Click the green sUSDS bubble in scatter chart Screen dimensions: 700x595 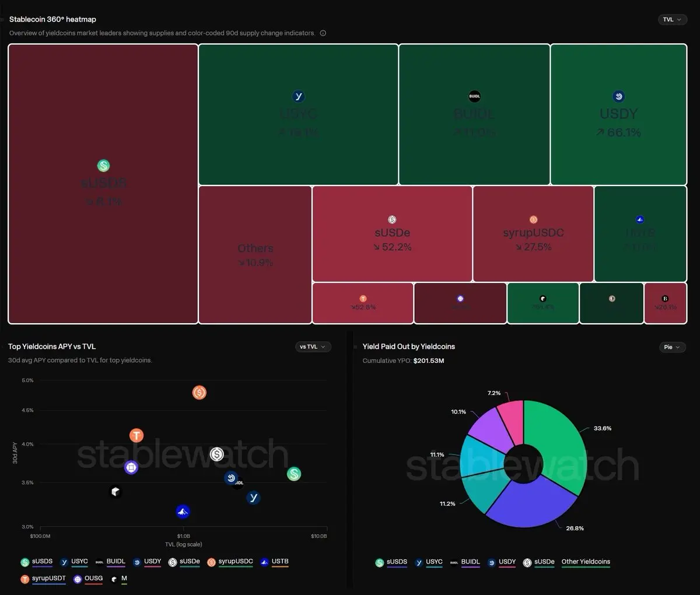tap(294, 474)
